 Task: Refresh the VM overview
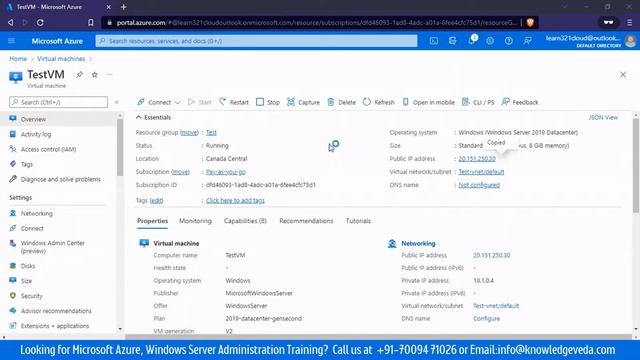379,102
